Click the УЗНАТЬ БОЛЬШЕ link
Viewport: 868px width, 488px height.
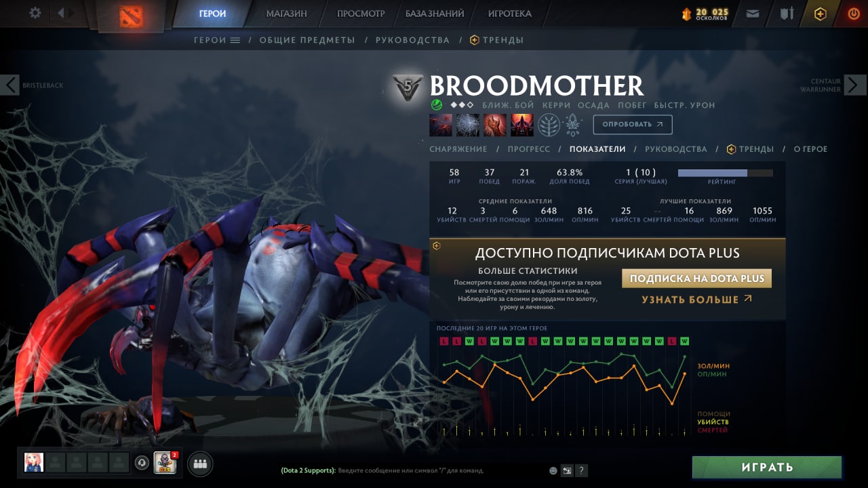point(697,299)
